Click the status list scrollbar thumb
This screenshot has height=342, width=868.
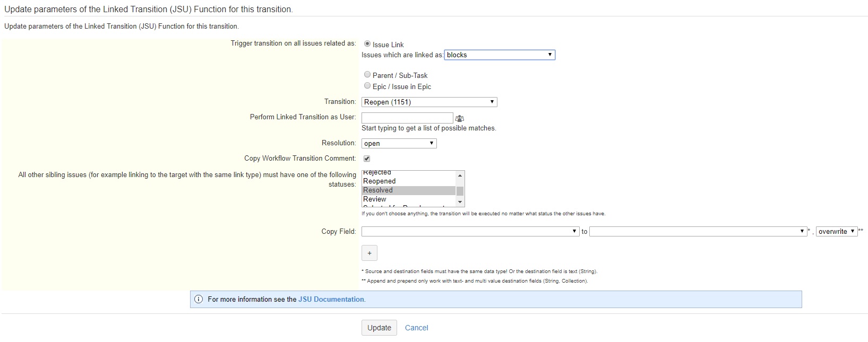pos(460,191)
